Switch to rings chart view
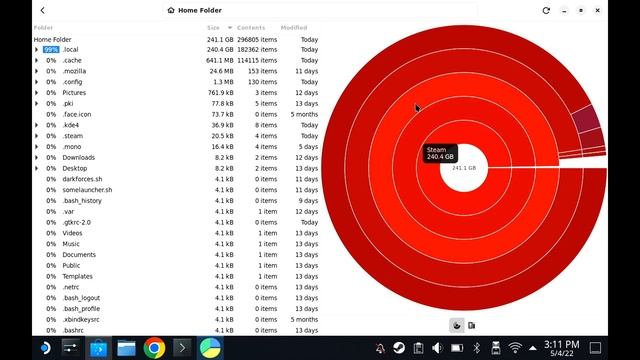This screenshot has width=640, height=360. (457, 325)
